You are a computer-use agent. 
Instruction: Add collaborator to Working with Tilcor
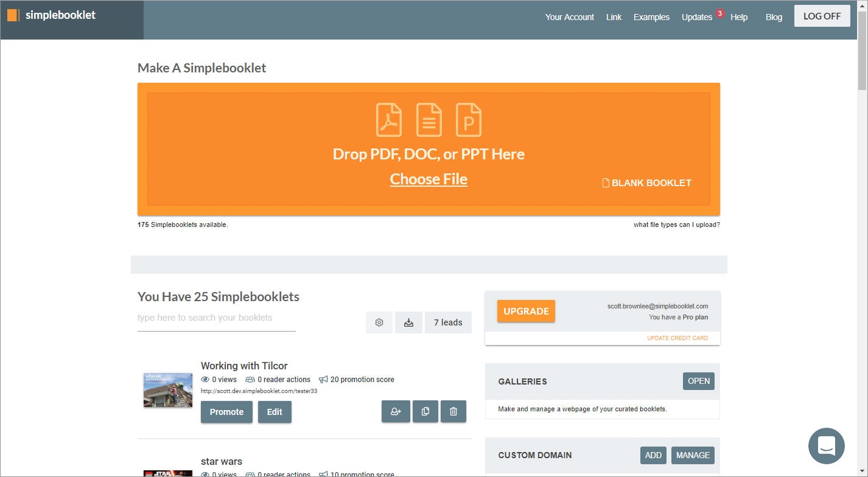click(396, 412)
